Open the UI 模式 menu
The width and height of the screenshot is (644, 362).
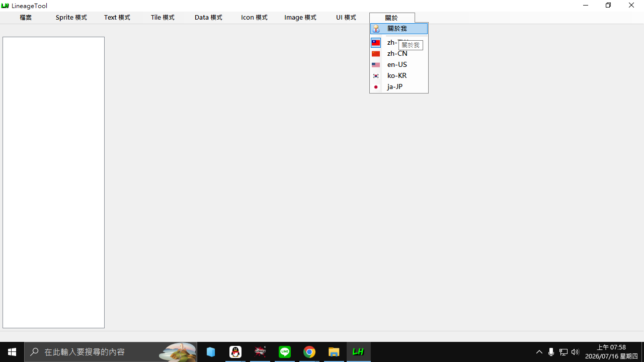[346, 18]
